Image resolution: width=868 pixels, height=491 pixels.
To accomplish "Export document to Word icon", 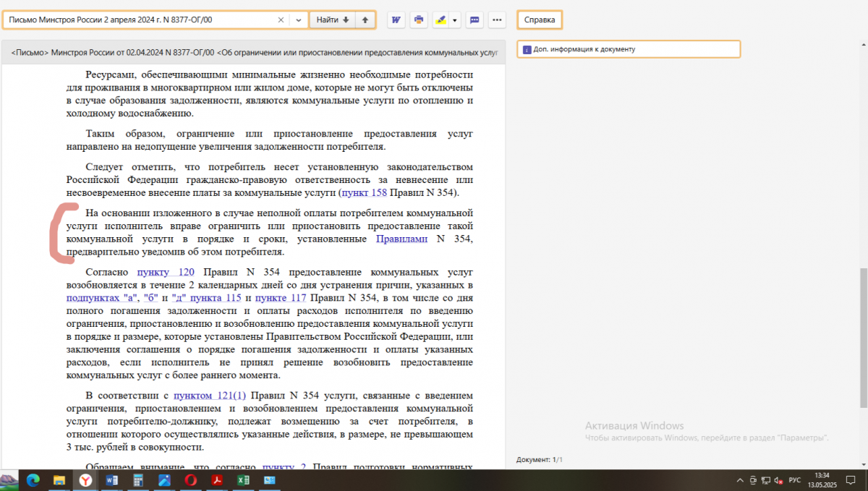I will (396, 20).
